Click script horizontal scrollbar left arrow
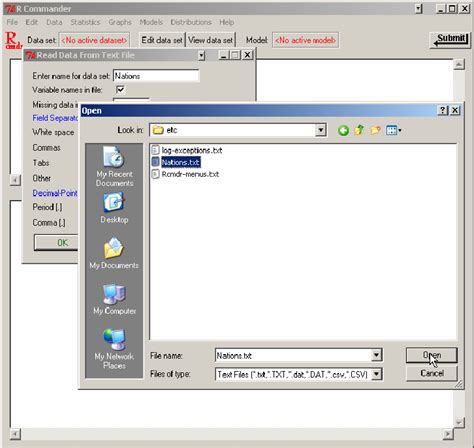Image resolution: width=474 pixels, height=448 pixels. coord(15,180)
